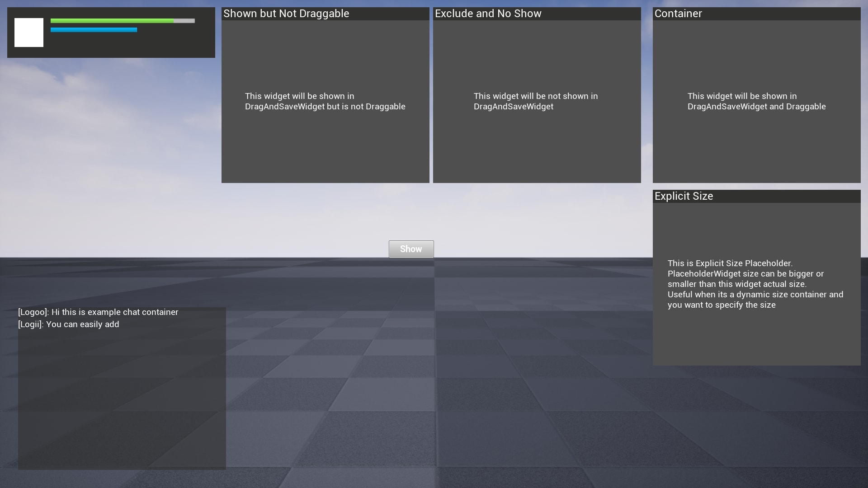The image size is (868, 488).
Task: Click the Exclude and No Show header
Action: coord(487,14)
